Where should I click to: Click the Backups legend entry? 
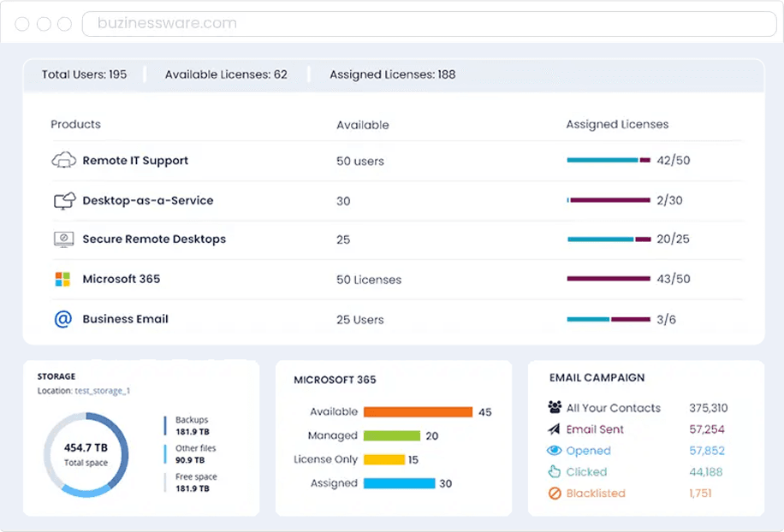pos(192,426)
